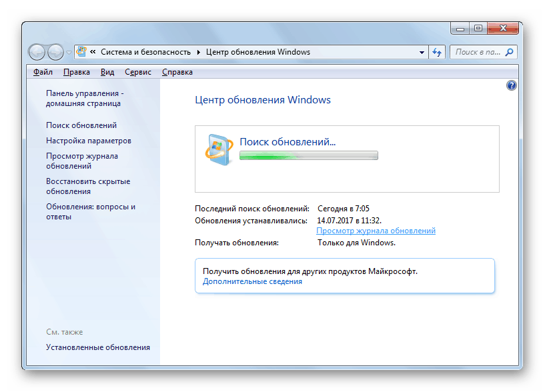Click the Control Panel icon in the breadcrumb bar
The height and width of the screenshot is (392, 545).
pyautogui.click(x=80, y=51)
